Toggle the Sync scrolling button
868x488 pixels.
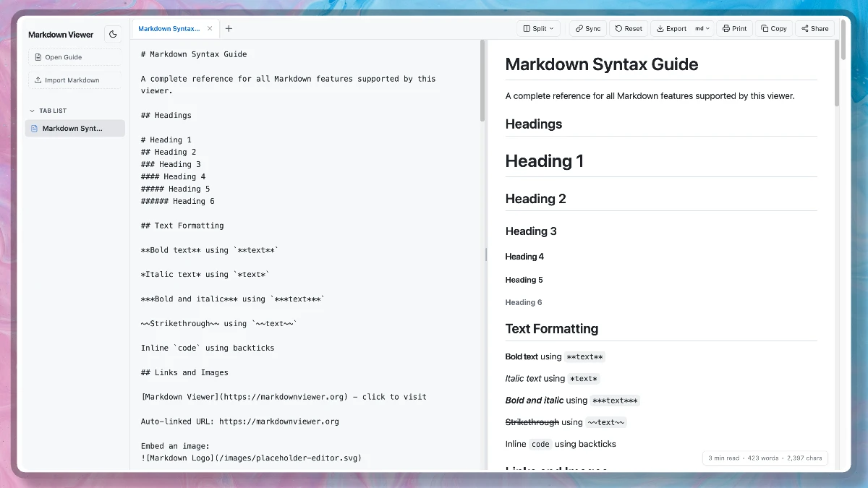(x=588, y=29)
